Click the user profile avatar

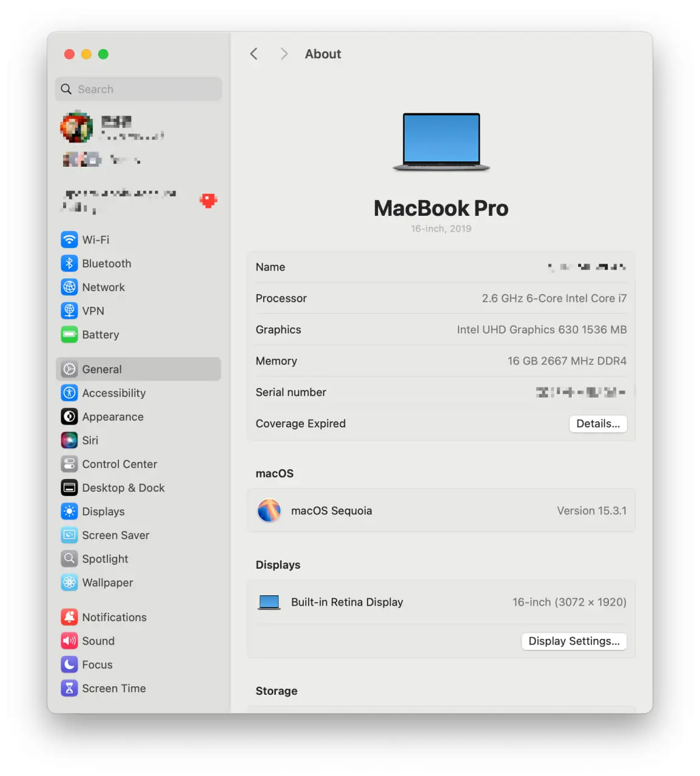(x=76, y=127)
